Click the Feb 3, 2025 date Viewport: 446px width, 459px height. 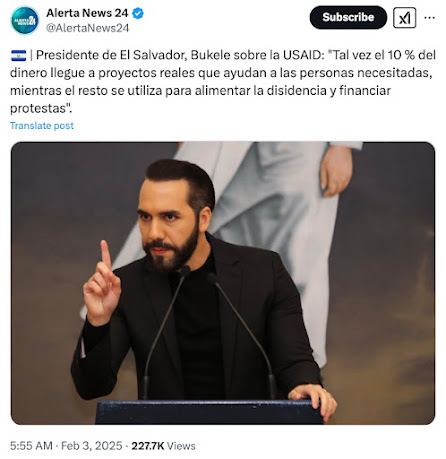[92, 446]
